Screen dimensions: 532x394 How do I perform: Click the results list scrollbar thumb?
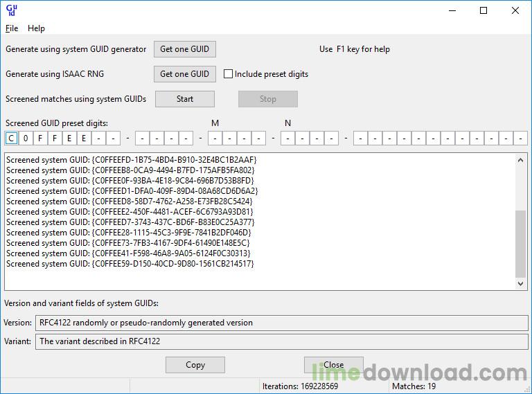[520, 244]
